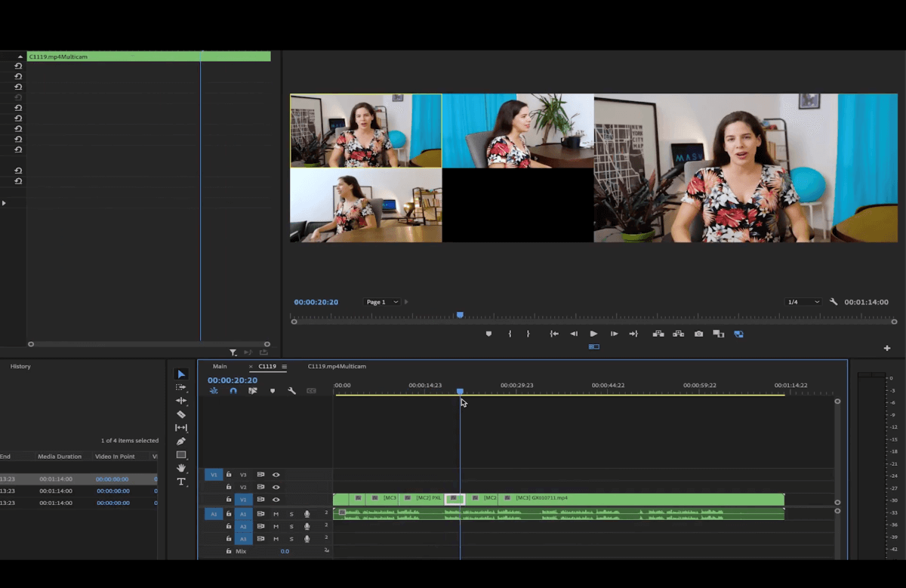The width and height of the screenshot is (906, 588).
Task: Solo audio track A2
Action: 291,526
